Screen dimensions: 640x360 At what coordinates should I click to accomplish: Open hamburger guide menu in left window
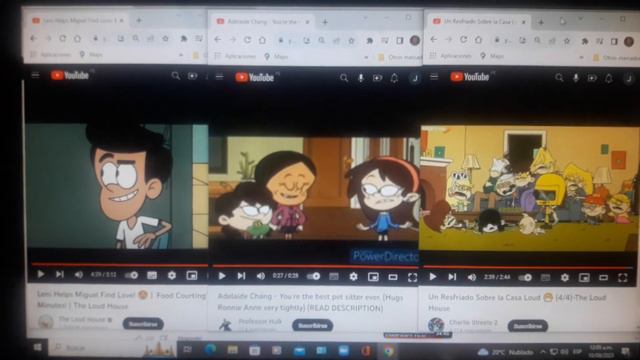[36, 75]
